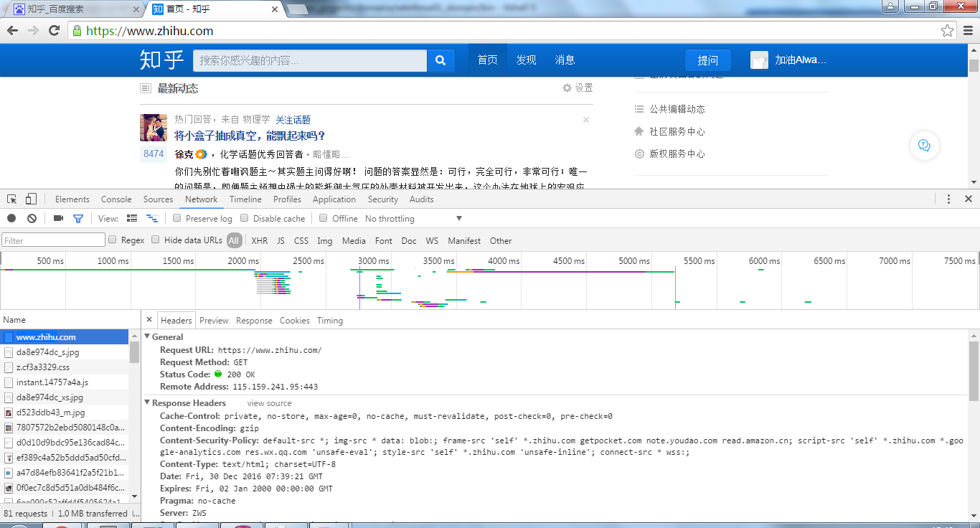Viewport: 980px width, 528px height.
Task: Open the Sources tab
Action: [x=159, y=199]
